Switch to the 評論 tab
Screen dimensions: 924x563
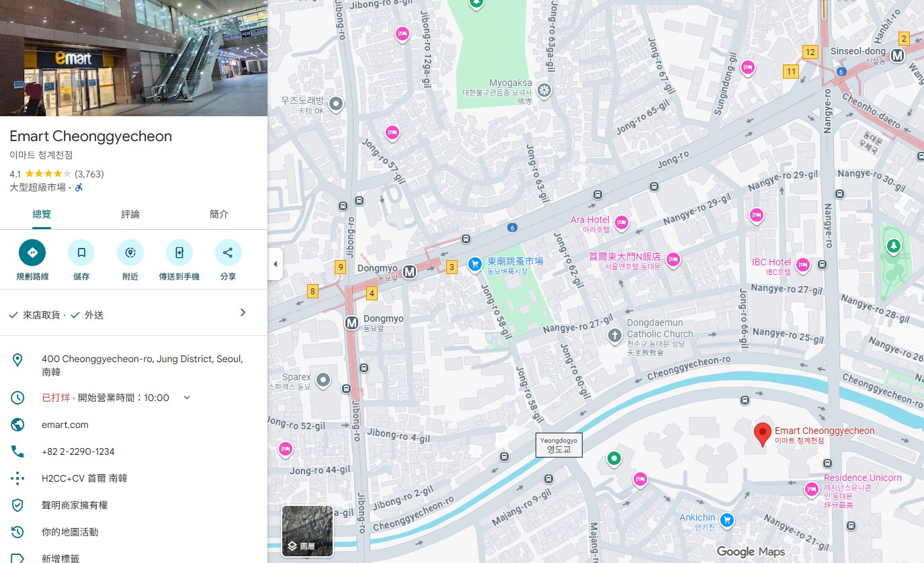pos(130,214)
